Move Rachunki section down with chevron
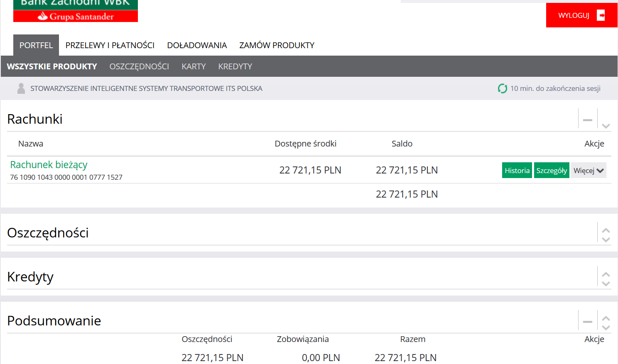The image size is (618, 364). point(606,126)
